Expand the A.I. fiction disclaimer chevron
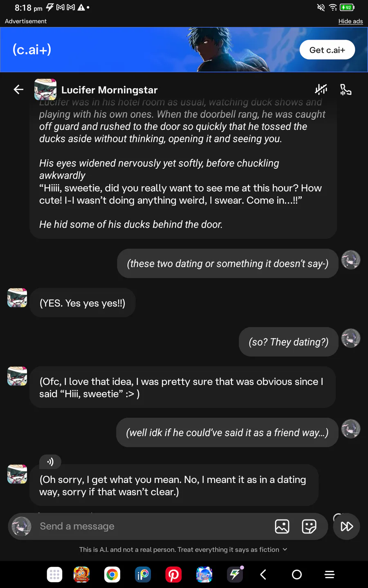 point(285,550)
